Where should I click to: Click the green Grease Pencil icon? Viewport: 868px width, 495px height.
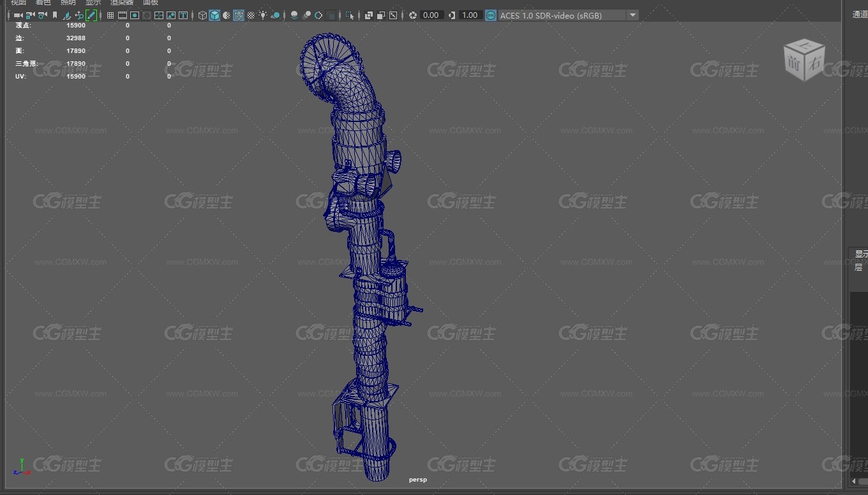[x=91, y=15]
